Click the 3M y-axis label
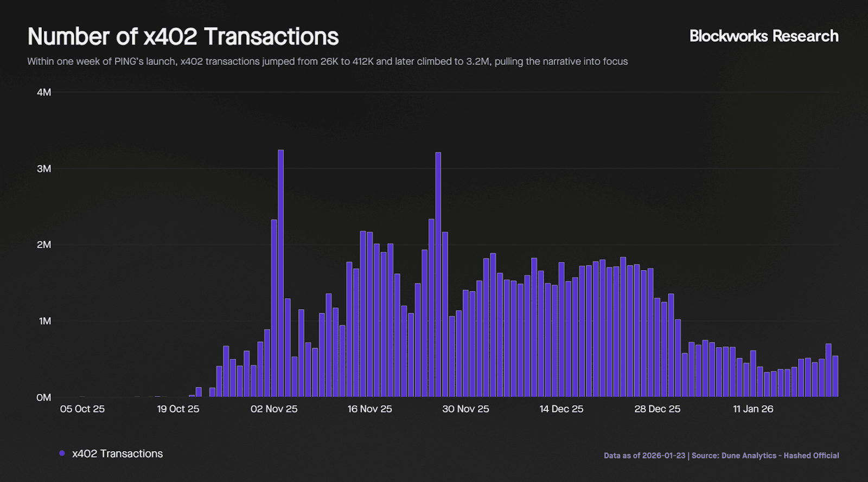The width and height of the screenshot is (868, 482). tap(44, 169)
